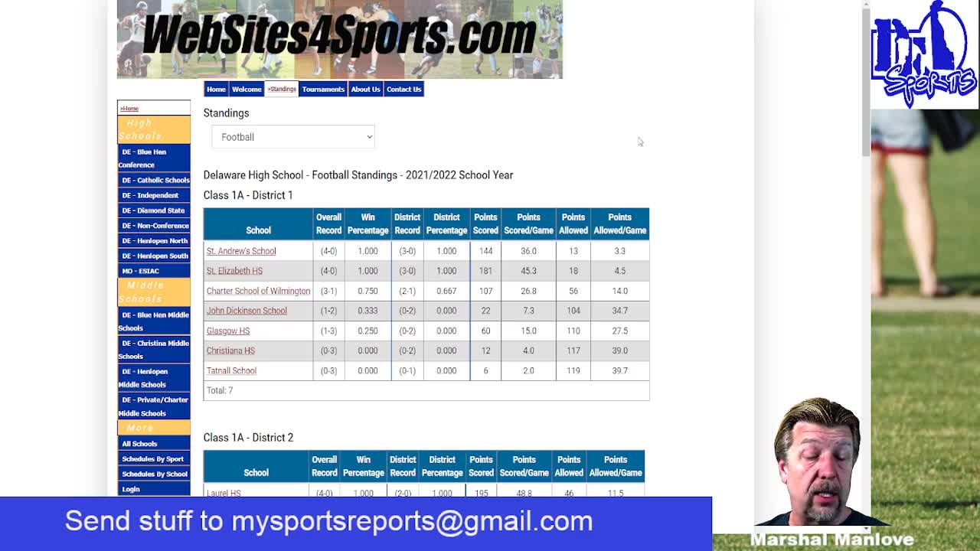Sort District 1 by District Record header
The height and width of the screenshot is (551, 980).
pos(407,224)
